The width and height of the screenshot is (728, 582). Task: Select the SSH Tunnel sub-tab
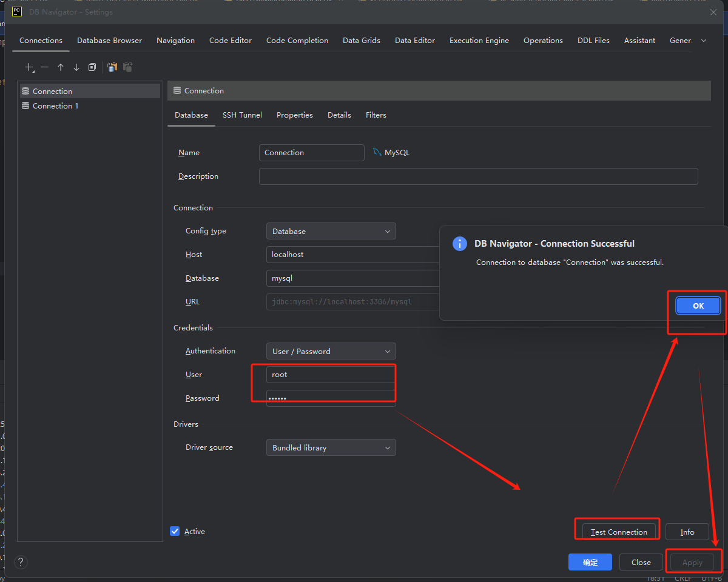242,115
